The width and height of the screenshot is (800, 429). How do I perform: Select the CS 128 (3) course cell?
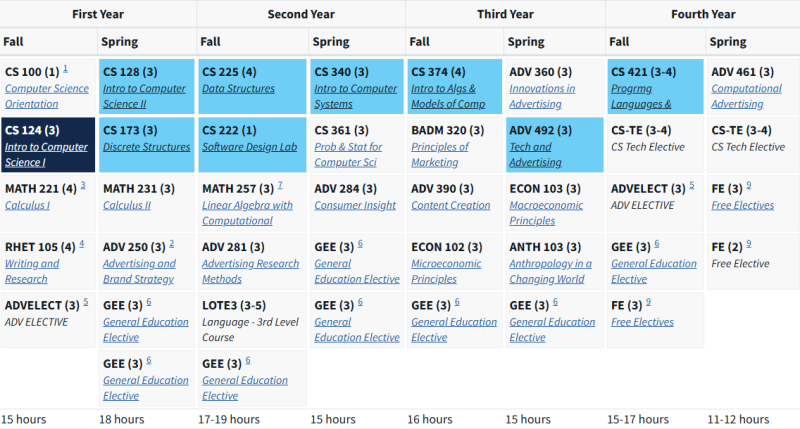[146, 86]
